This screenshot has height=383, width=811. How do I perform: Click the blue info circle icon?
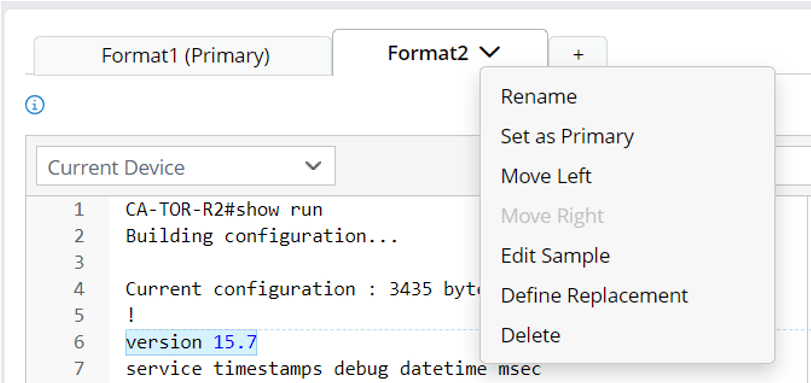tap(35, 105)
